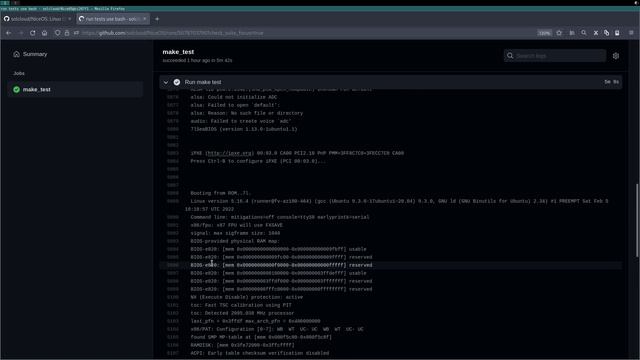This screenshot has width=640, height=360.
Task: Click the Summary home icon in sidebar
Action: (16, 54)
